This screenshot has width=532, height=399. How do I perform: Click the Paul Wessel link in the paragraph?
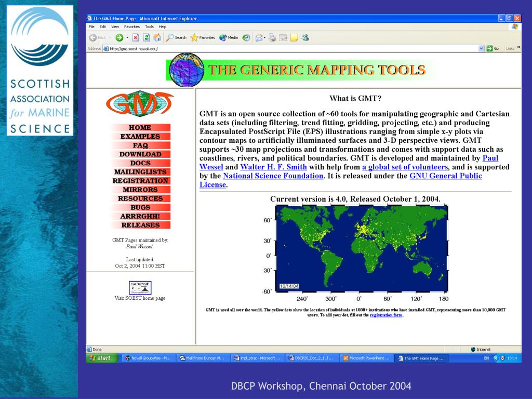pyautogui.click(x=490, y=158)
